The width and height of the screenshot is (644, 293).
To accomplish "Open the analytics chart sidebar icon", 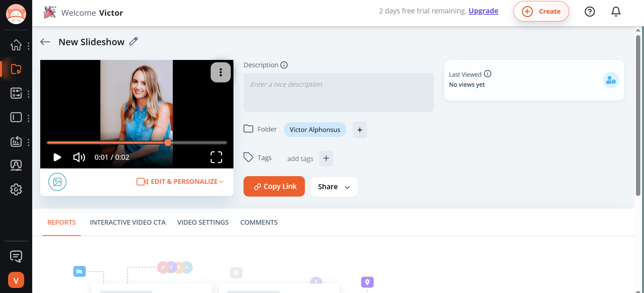I will point(16,142).
